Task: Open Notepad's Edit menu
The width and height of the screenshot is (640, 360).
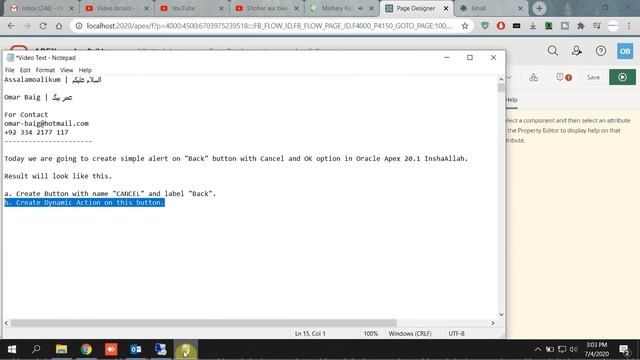Action: click(25, 70)
